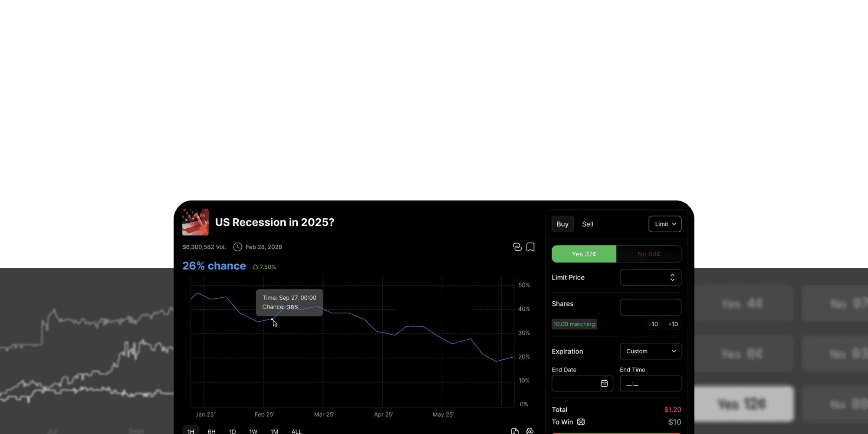Click the clock icon near Feb 28, 2026
The width and height of the screenshot is (868, 434).
237,247
